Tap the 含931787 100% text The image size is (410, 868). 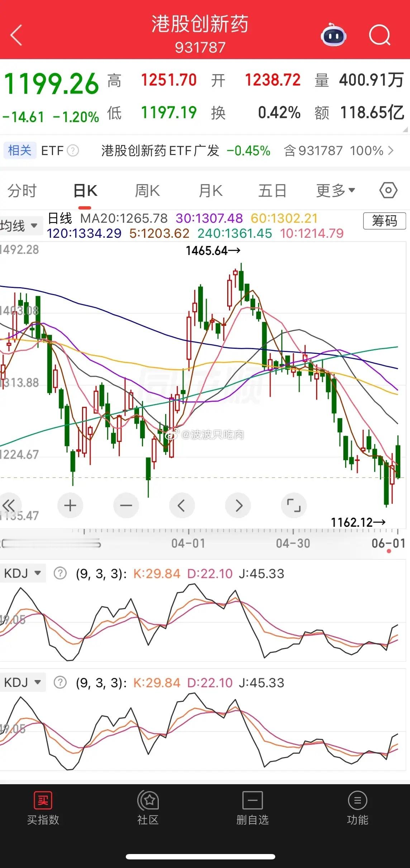334,150
